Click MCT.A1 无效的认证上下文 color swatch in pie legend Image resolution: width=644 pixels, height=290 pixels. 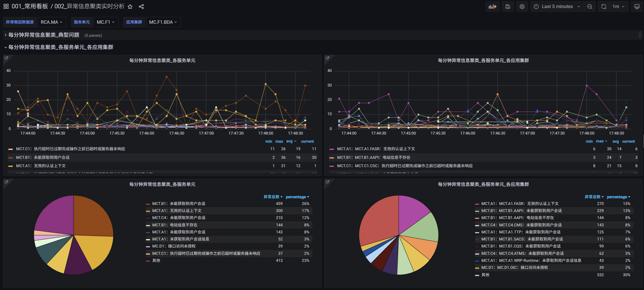point(148,211)
